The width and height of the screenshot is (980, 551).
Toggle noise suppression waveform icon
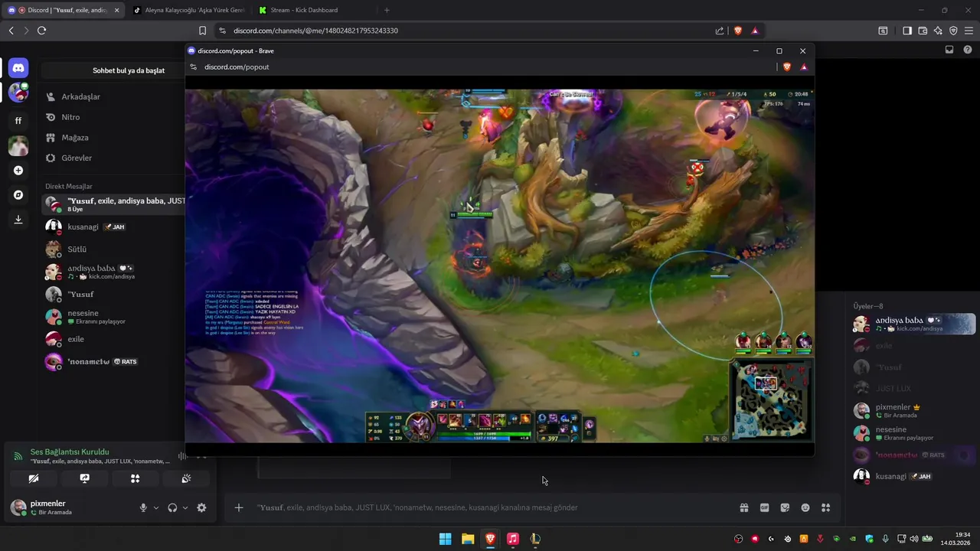182,456
